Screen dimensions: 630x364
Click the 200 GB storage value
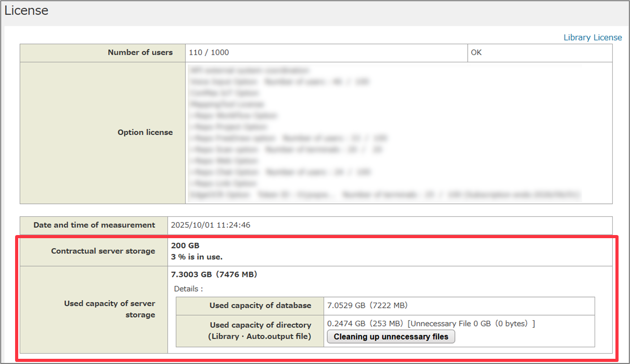click(x=185, y=245)
